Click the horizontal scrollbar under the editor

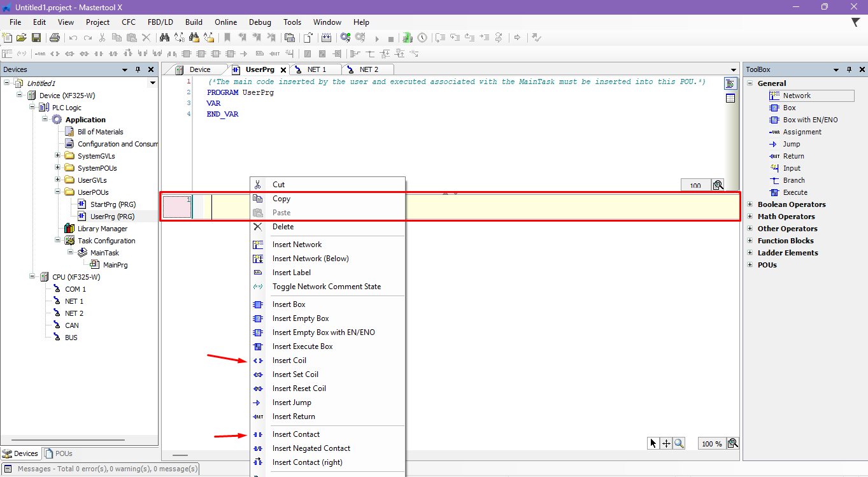coord(180,455)
